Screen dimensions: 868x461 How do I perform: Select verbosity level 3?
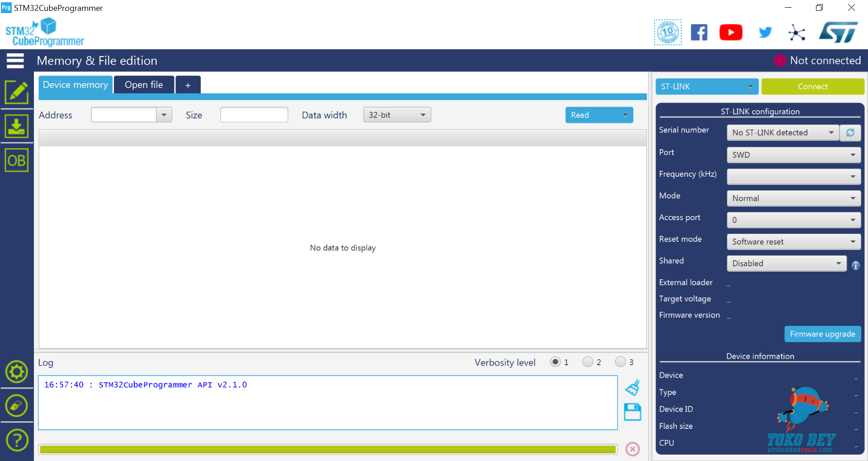(620, 362)
